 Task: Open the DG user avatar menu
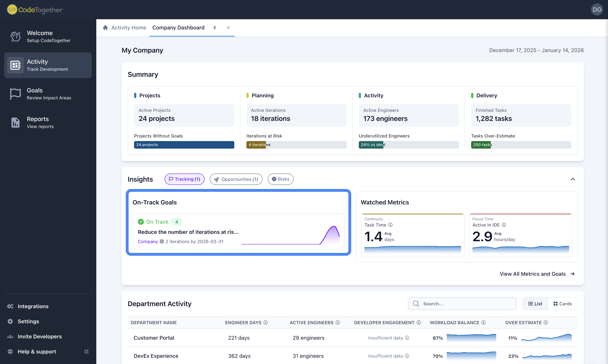coord(597,10)
